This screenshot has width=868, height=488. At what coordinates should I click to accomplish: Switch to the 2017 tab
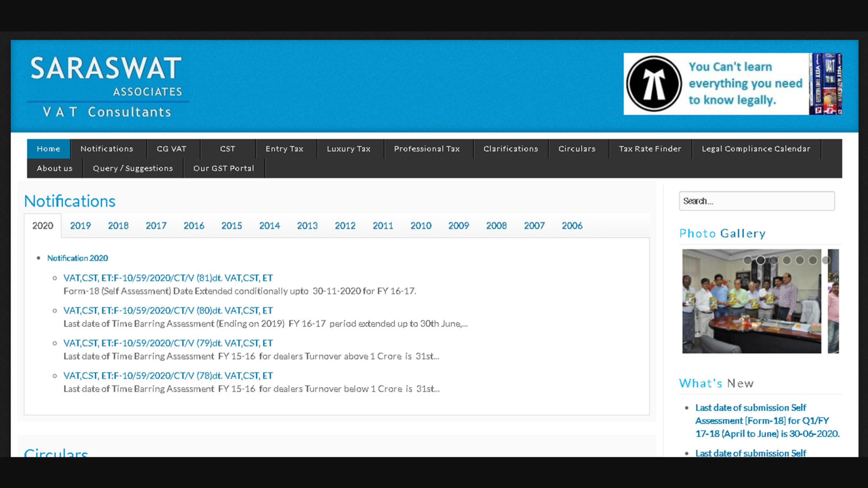[156, 226]
